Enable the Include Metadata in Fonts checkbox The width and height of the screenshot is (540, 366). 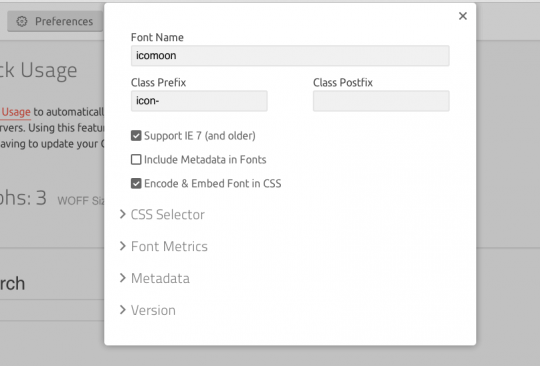coord(136,159)
